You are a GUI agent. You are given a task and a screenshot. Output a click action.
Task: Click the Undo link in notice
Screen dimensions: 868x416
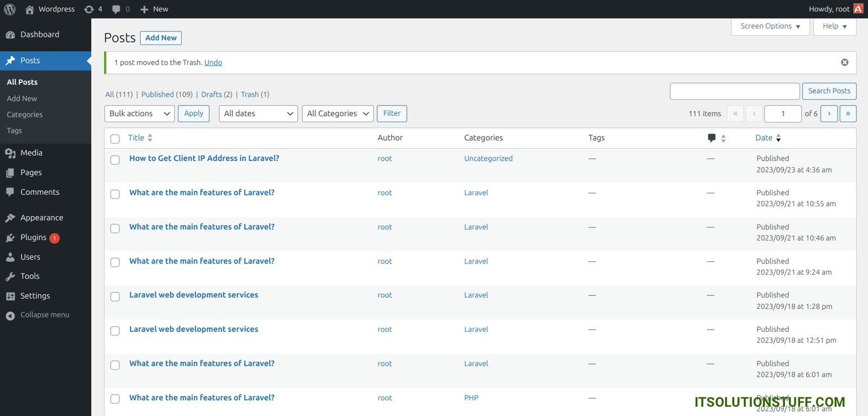click(213, 62)
